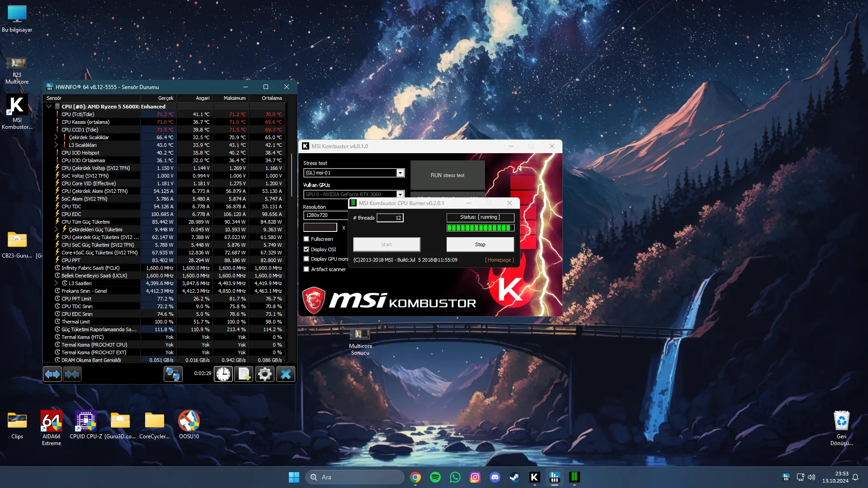Click taskbar search box Ara
This screenshot has height=488, width=868.
point(355,477)
